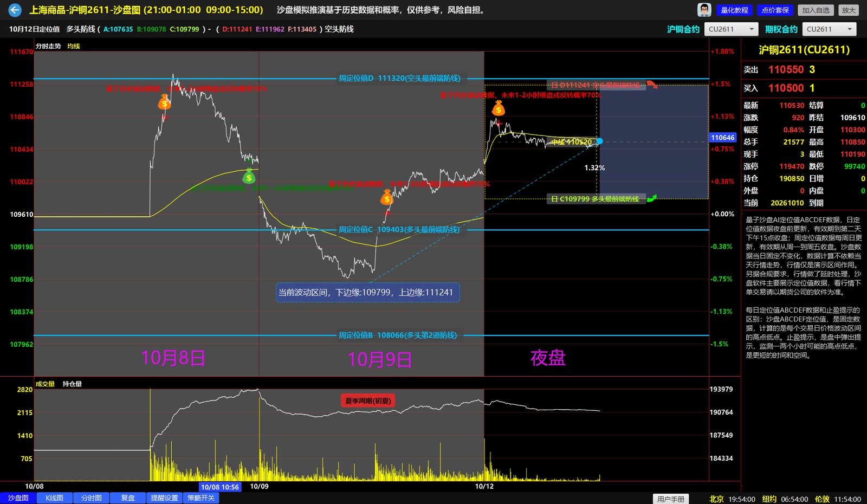Viewport: 867px width, 504px height.
Task: Toggle the 持仓量 legend label
Action: pos(72,384)
